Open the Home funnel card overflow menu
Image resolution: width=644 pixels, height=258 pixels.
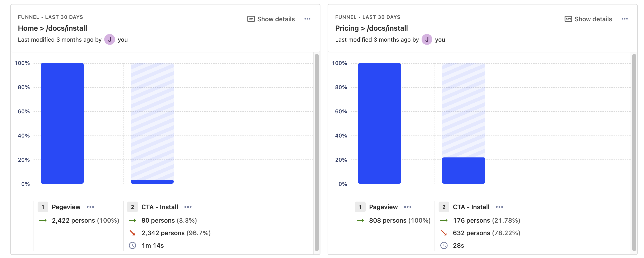307,19
